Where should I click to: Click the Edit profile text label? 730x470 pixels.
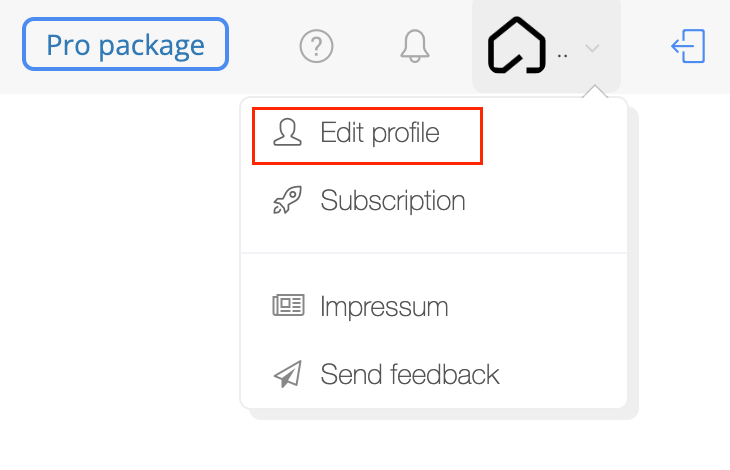click(x=380, y=133)
